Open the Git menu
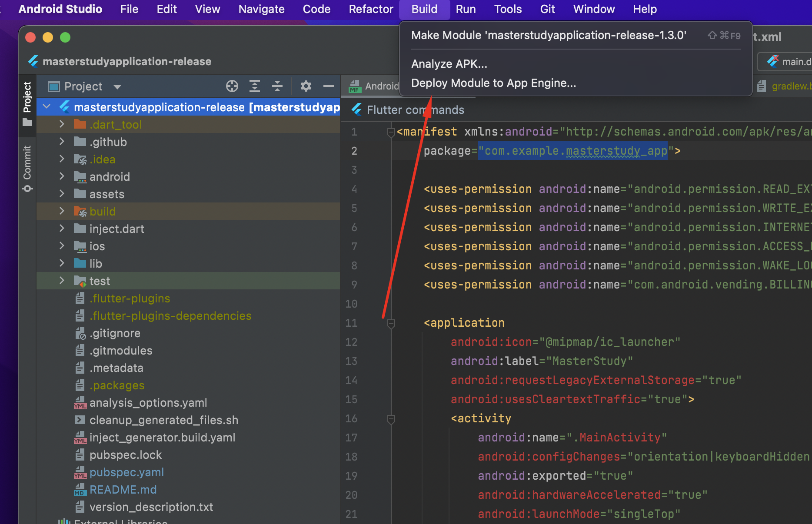 (x=547, y=9)
